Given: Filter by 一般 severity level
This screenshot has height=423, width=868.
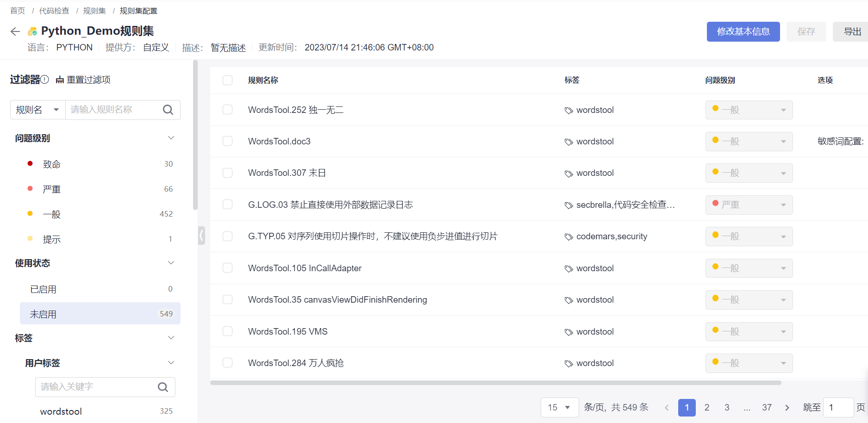Looking at the screenshot, I should 100,214.
